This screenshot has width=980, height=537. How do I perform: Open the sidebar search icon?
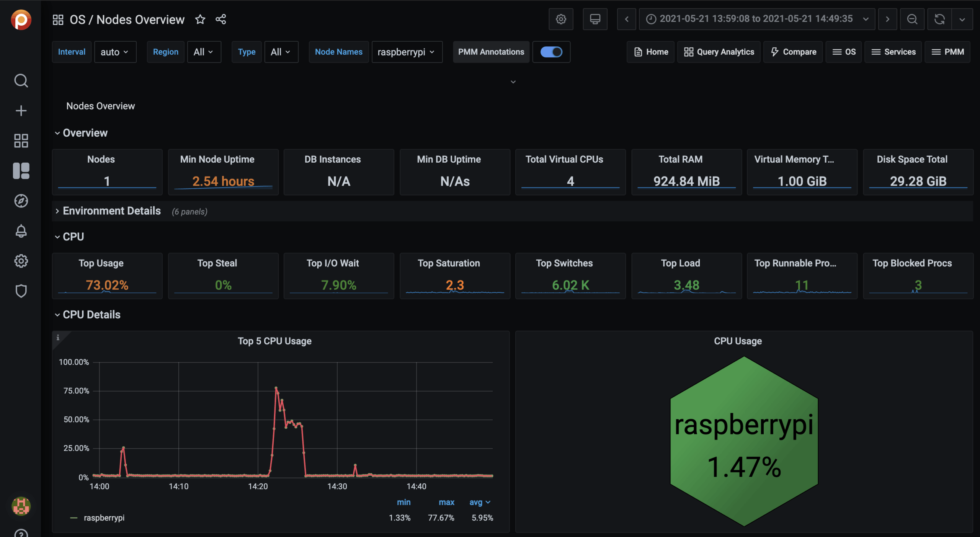point(21,81)
